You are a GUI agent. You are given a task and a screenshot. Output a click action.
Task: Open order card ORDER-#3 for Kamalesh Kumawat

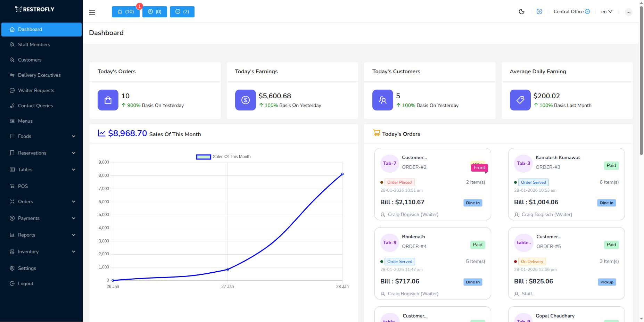coord(566,184)
